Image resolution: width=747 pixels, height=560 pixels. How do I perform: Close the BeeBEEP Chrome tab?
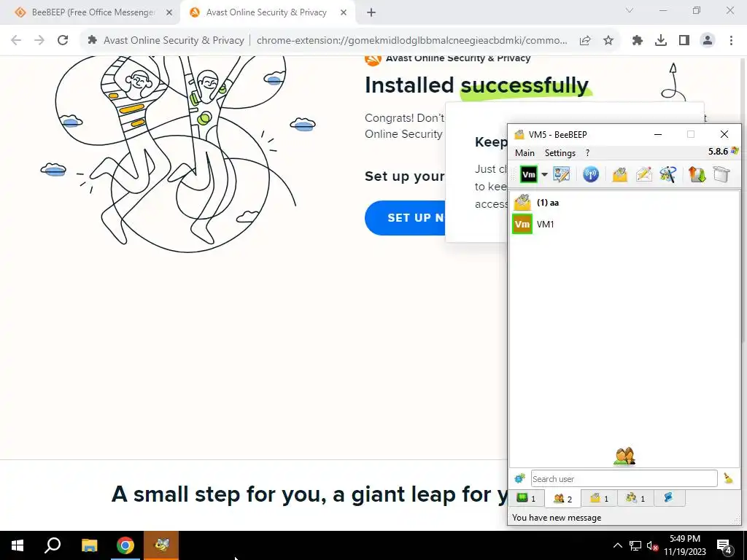pos(169,13)
